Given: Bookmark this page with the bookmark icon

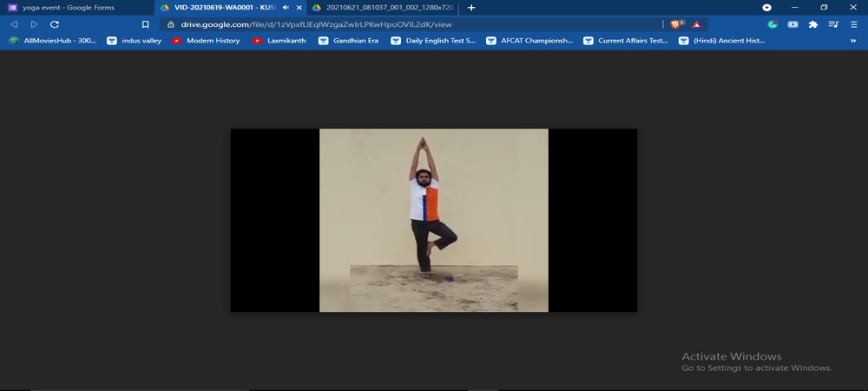Looking at the screenshot, I should (x=146, y=24).
